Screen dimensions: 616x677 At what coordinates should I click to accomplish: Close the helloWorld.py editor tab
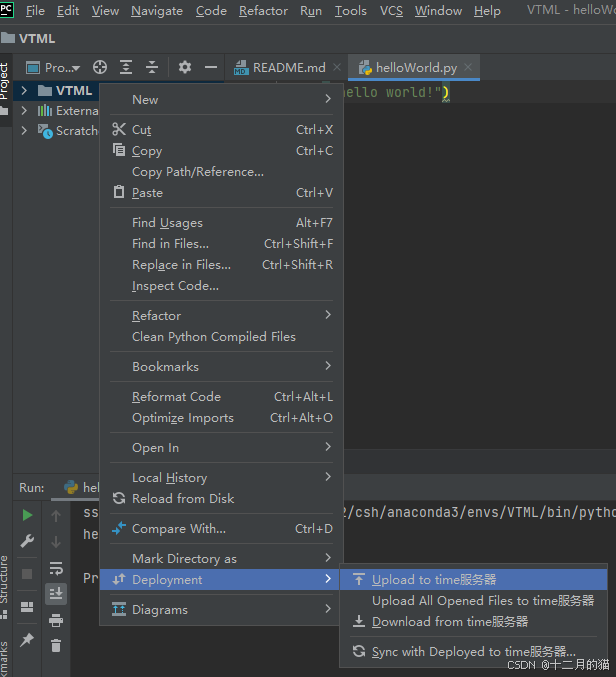click(x=469, y=67)
